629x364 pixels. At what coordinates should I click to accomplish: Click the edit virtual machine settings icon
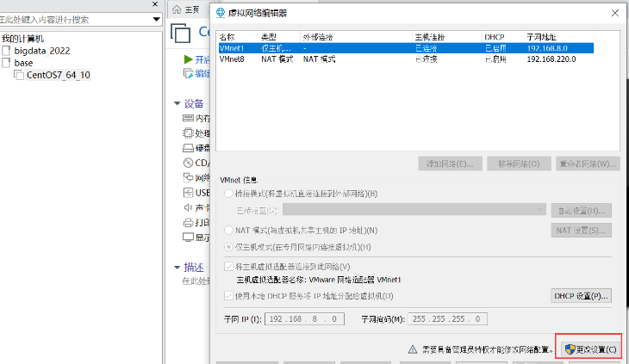[188, 74]
